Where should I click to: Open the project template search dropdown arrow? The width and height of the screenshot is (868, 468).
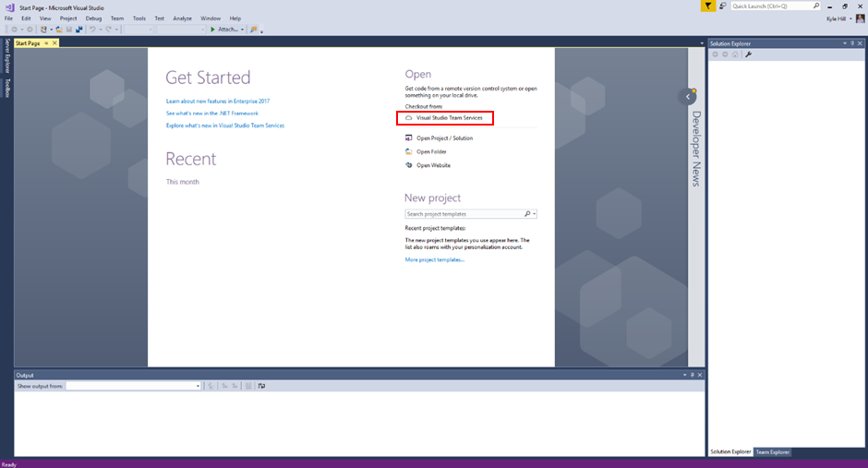click(535, 214)
